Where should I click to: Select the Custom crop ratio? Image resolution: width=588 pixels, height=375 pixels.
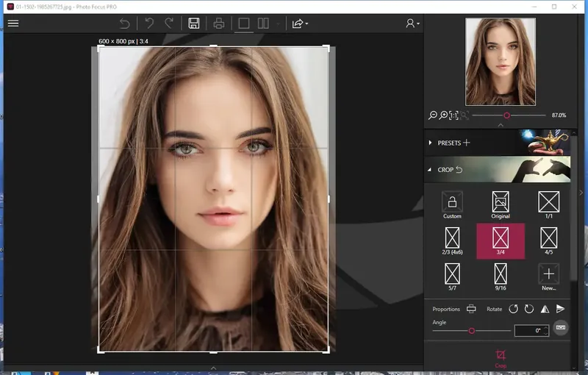pyautogui.click(x=452, y=205)
